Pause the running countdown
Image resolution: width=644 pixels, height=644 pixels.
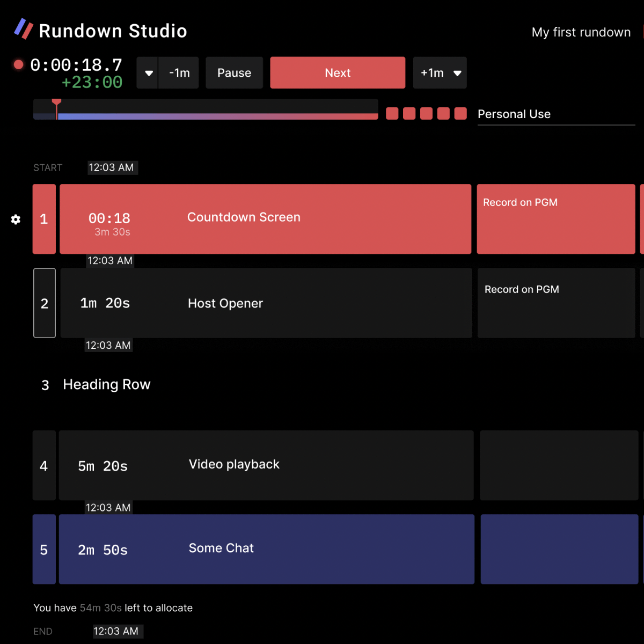pyautogui.click(x=234, y=72)
